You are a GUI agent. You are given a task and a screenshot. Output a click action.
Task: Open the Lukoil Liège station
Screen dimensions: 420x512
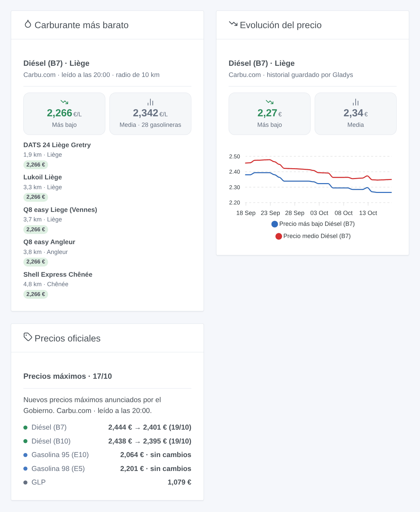click(x=43, y=177)
